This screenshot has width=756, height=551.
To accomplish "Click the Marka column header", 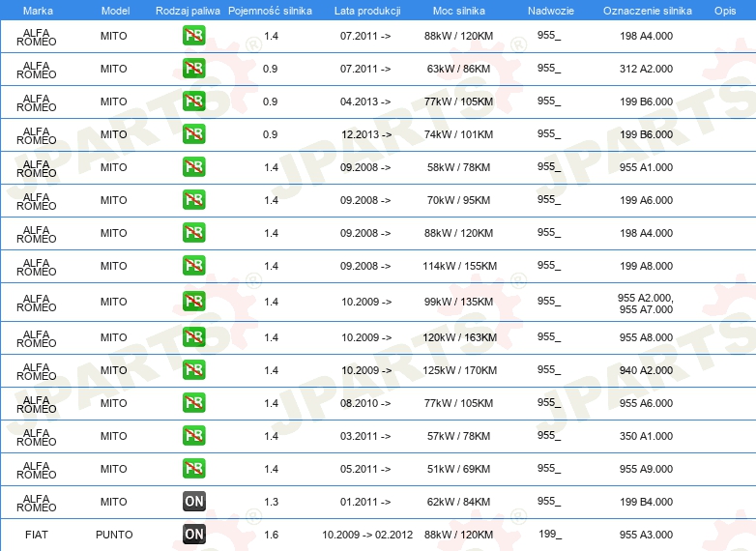I will [38, 11].
